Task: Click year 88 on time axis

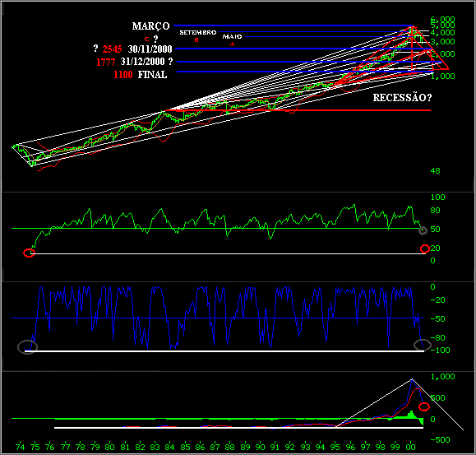Action: coord(230,447)
